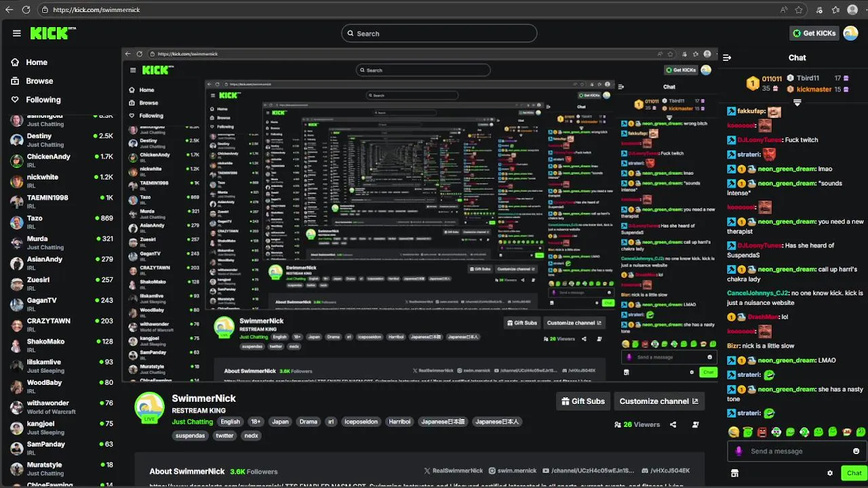Open the YouTube channel link
The image size is (868, 488).
click(x=589, y=470)
